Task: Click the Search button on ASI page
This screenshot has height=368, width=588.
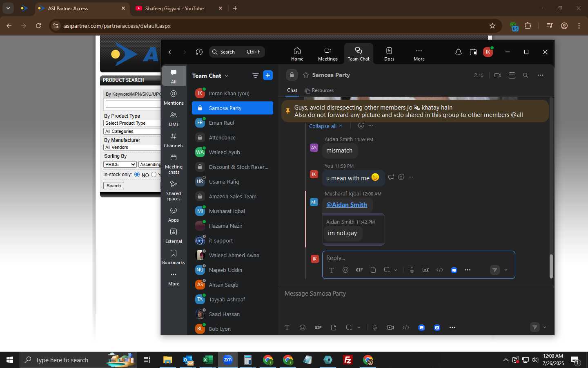Action: click(x=114, y=186)
